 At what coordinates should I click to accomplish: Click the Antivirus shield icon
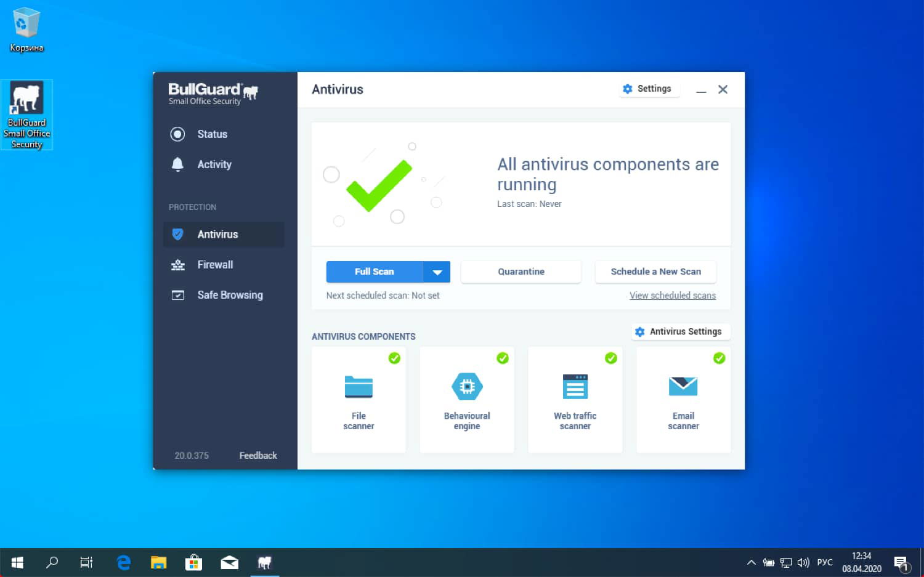coord(177,234)
